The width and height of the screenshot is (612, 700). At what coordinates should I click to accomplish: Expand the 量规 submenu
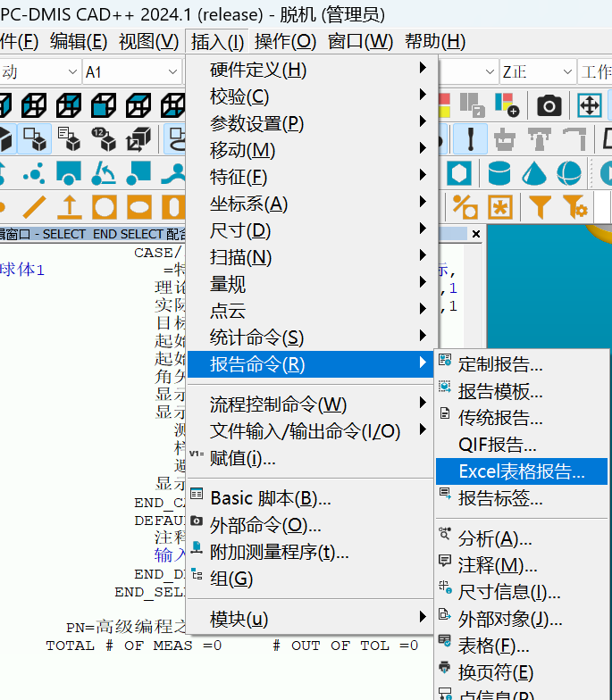[x=310, y=284]
